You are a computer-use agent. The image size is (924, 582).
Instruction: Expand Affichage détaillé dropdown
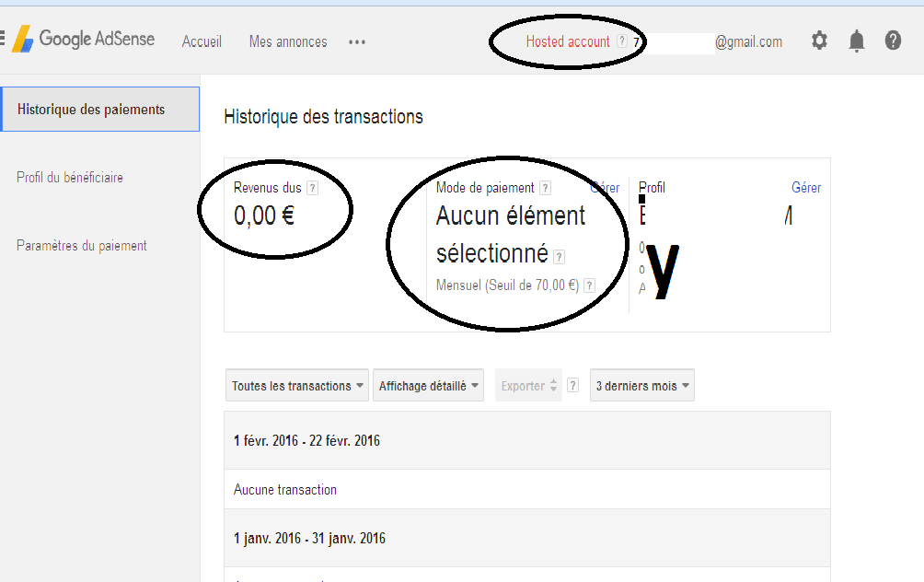point(429,386)
